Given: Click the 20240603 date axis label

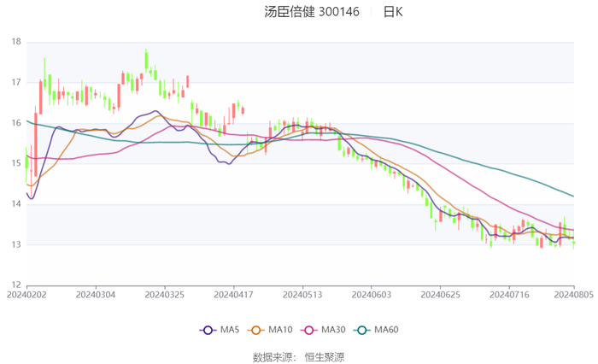Looking at the screenshot, I should tap(372, 295).
